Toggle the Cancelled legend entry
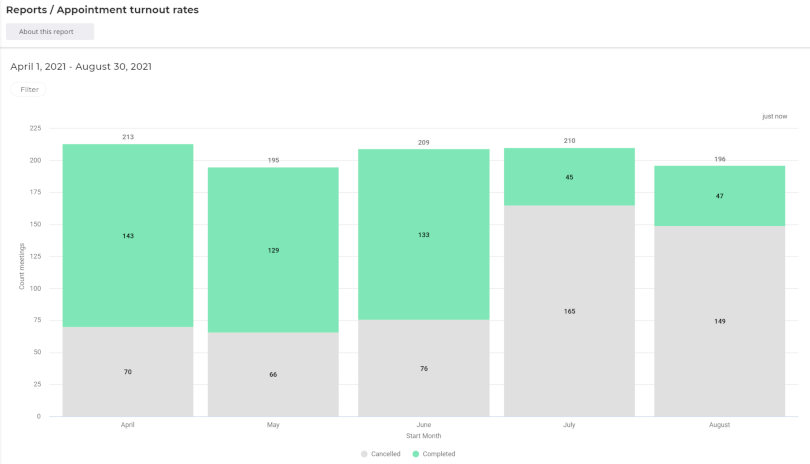The image size is (810, 464). click(381, 454)
